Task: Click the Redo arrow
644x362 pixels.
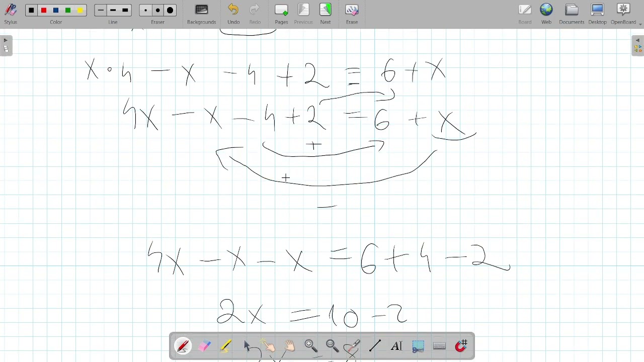Action: point(255,14)
